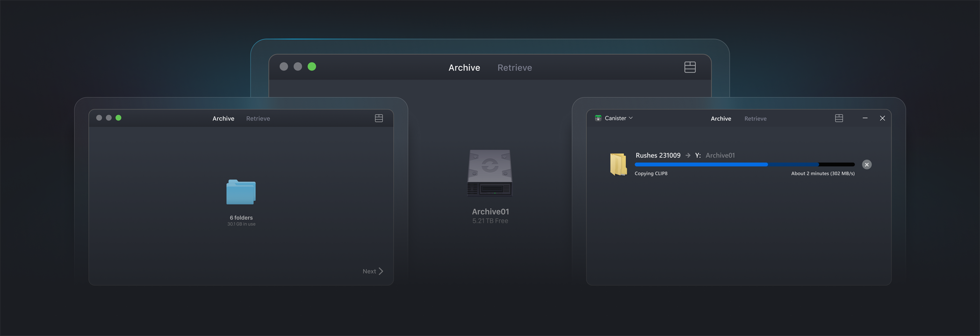The image size is (980, 336).
Task: Select Archive tab in the 6 folders window
Action: (x=223, y=119)
